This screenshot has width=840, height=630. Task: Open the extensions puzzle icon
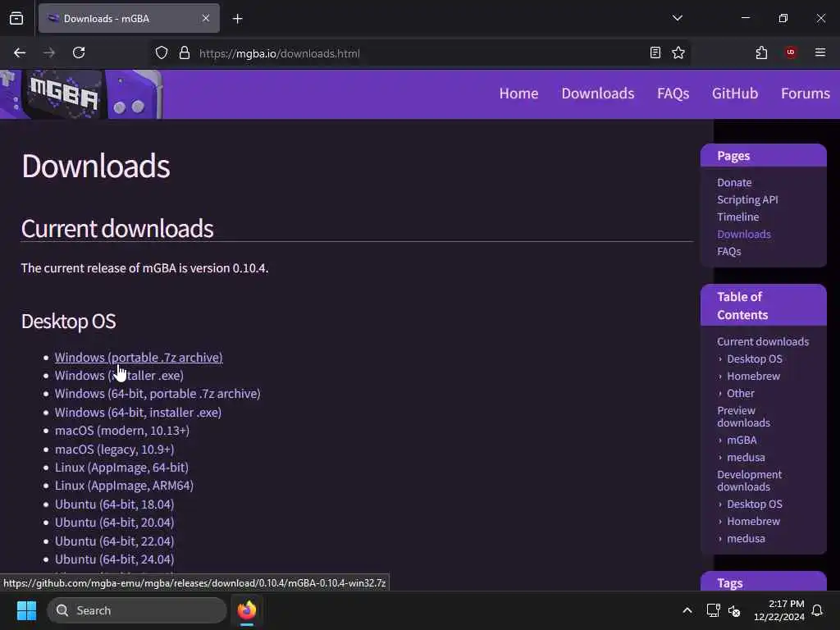point(761,52)
